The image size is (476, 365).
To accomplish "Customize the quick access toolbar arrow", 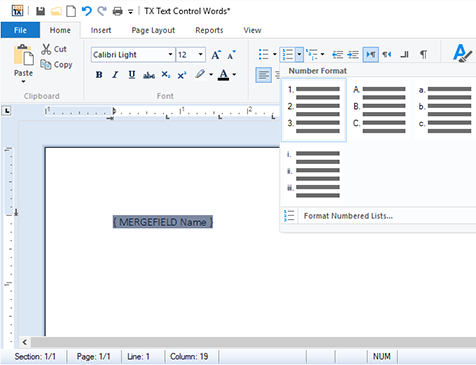I will click(130, 12).
